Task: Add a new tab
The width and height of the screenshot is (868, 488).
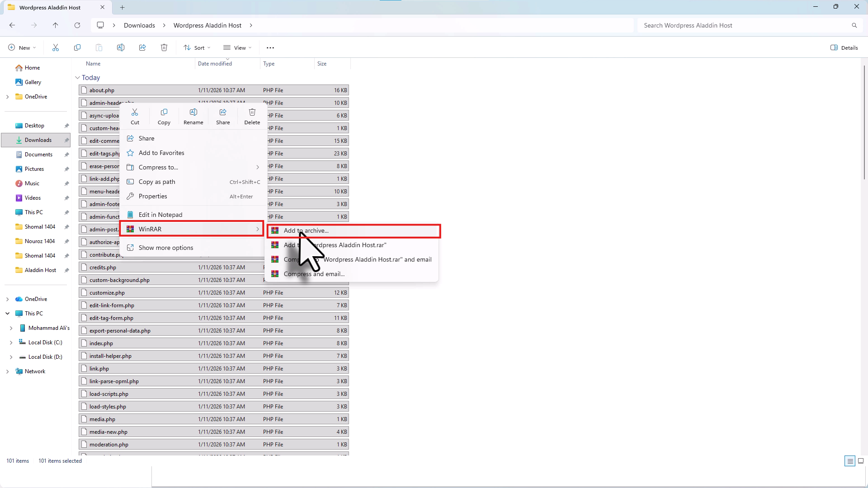Action: tap(122, 7)
